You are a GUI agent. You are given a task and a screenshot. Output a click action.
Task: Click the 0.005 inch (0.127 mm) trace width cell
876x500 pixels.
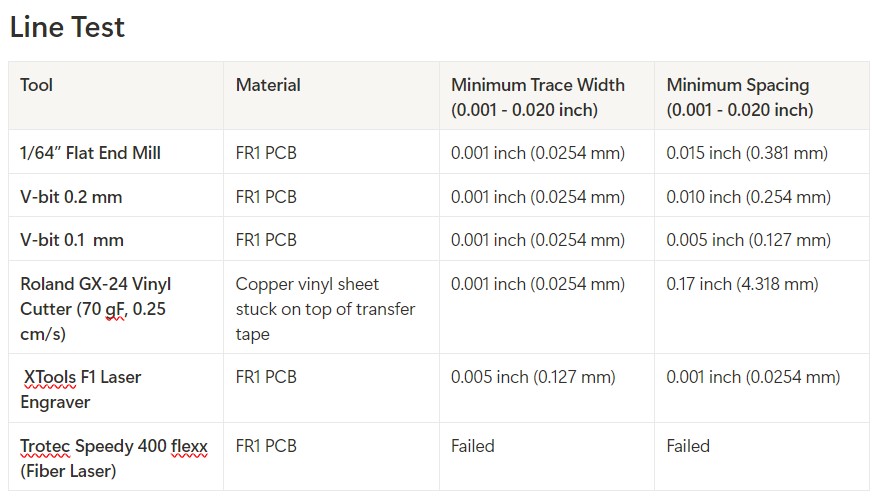pyautogui.click(x=546, y=388)
